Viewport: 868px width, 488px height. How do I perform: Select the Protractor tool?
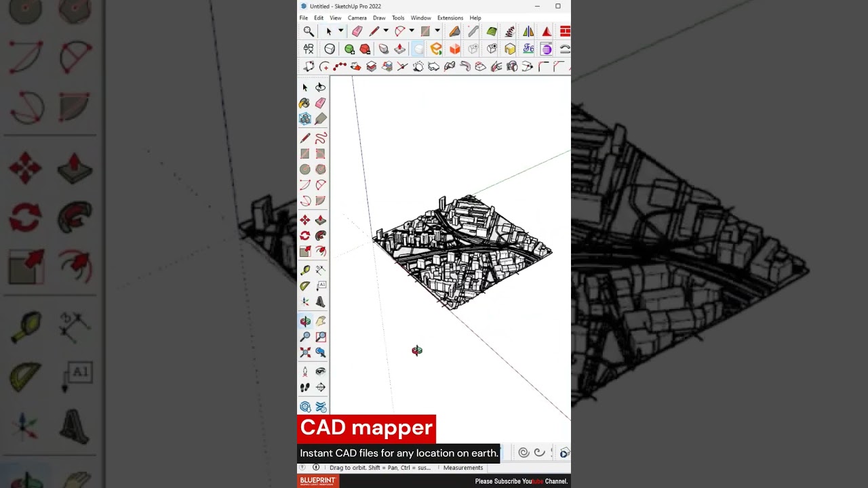click(x=304, y=286)
